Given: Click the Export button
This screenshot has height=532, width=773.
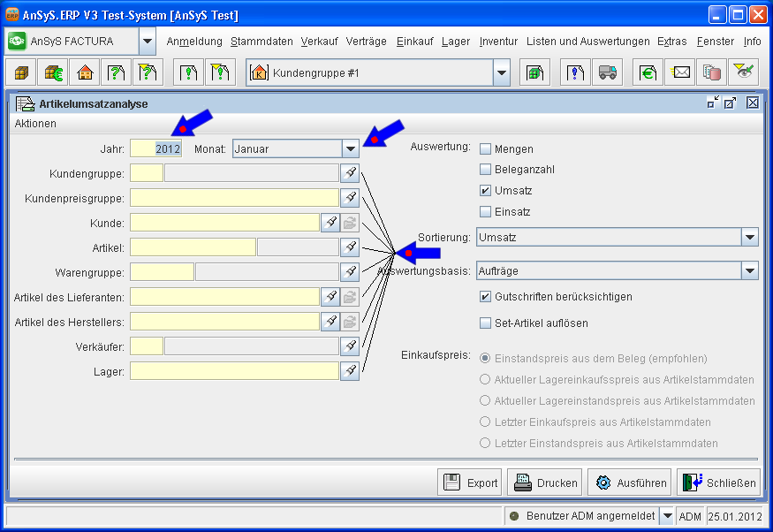Looking at the screenshot, I should click(470, 483).
